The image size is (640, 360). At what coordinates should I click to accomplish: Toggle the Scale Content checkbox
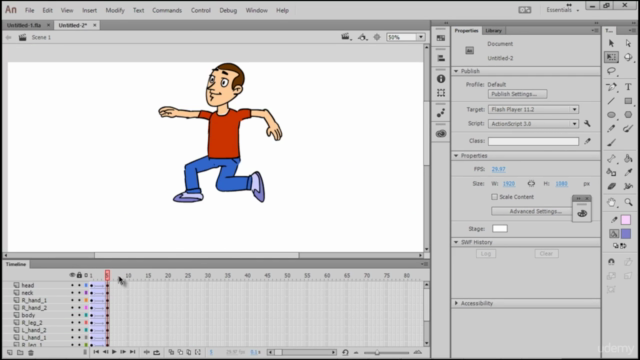494,197
